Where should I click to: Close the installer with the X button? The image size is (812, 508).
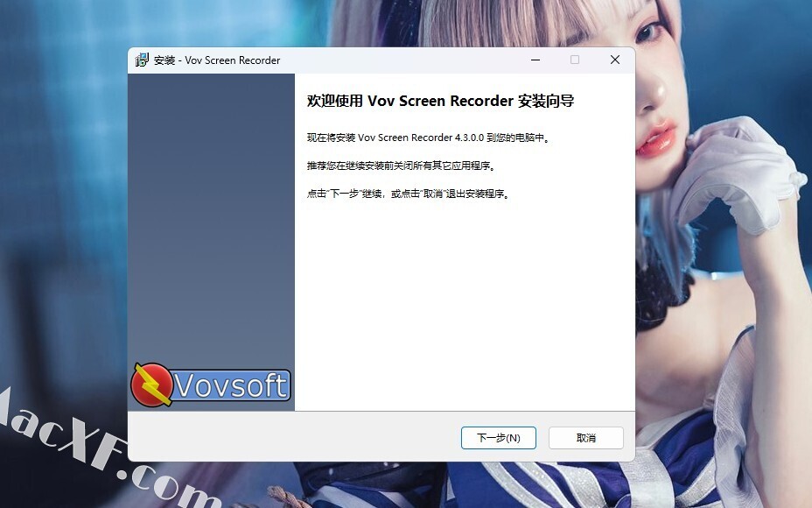615,60
